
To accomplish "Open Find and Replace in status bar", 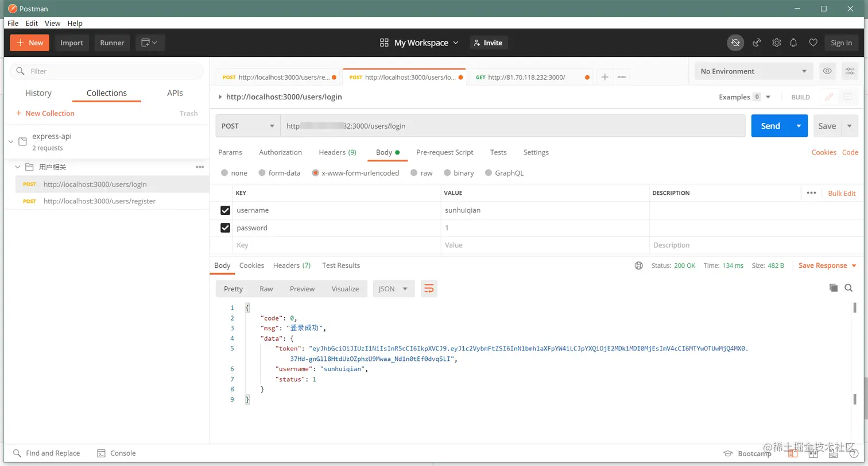I will (46, 453).
